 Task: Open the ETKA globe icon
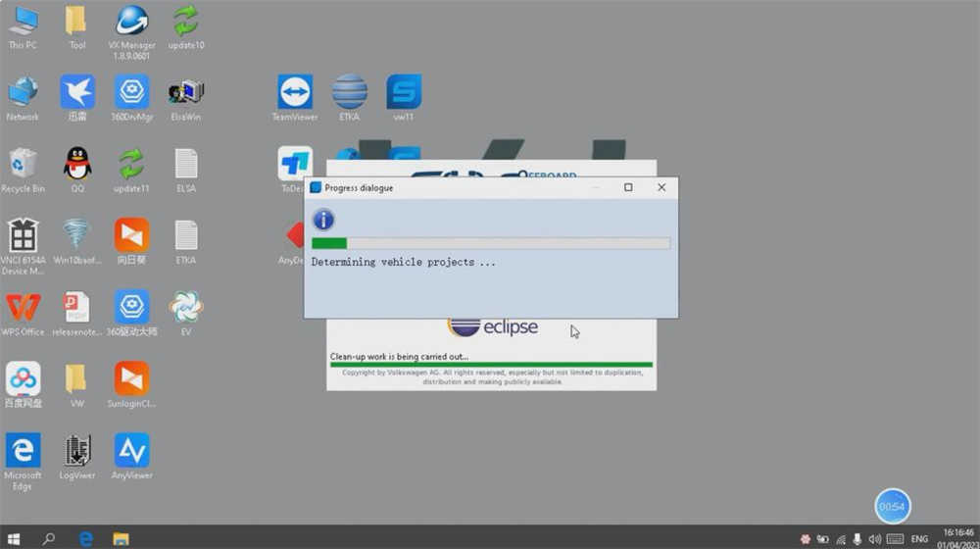point(350,98)
